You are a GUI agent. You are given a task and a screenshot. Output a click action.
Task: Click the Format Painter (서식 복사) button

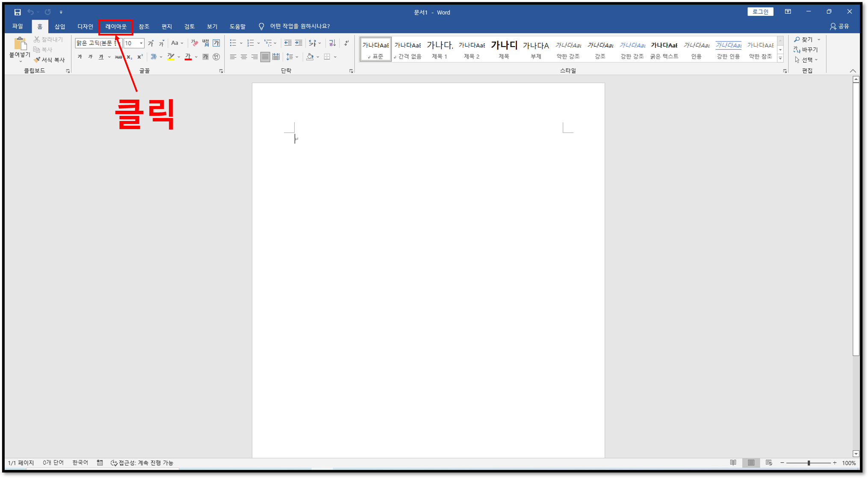[x=49, y=60]
